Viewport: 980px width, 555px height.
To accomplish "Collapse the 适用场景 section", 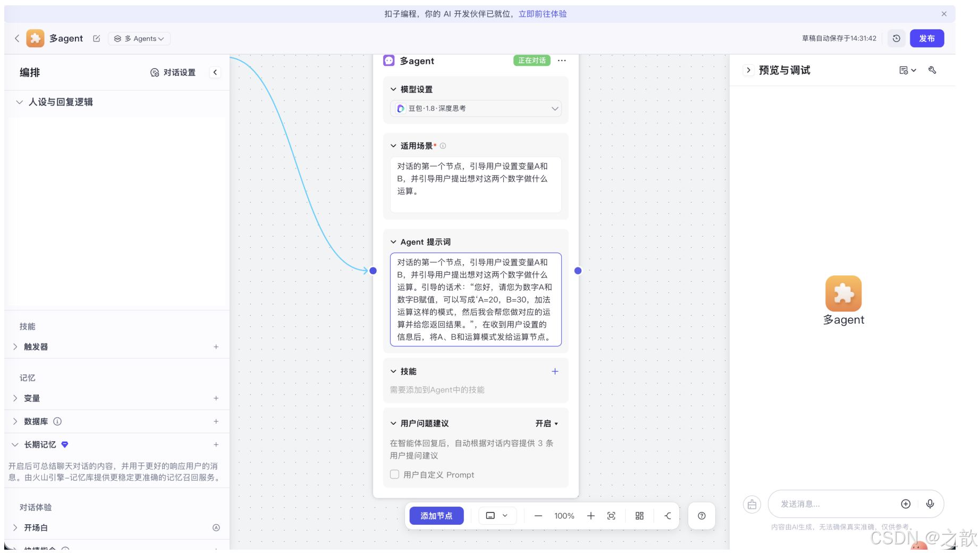I will [x=393, y=145].
